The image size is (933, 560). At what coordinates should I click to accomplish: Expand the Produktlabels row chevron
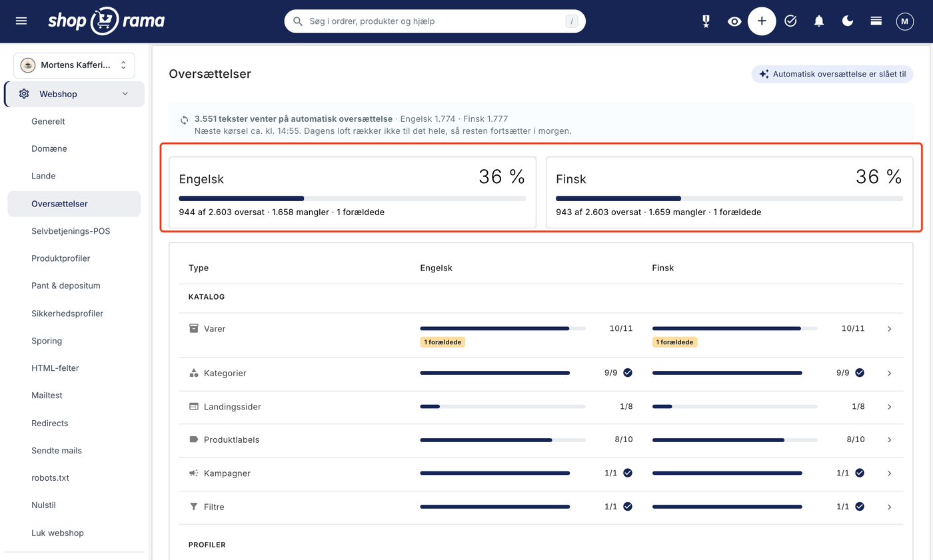click(x=890, y=440)
